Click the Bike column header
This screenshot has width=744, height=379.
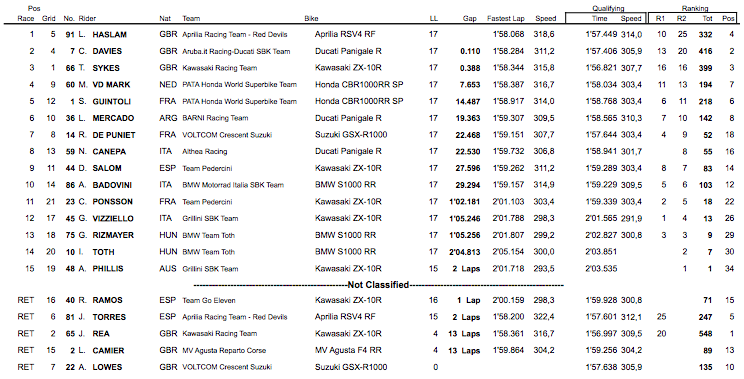click(311, 18)
